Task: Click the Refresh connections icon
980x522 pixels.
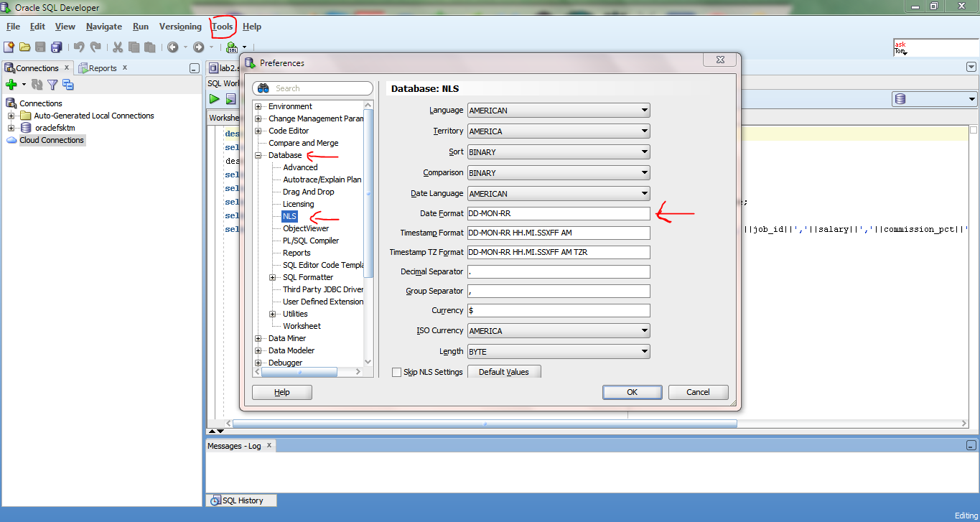Action: [x=36, y=84]
